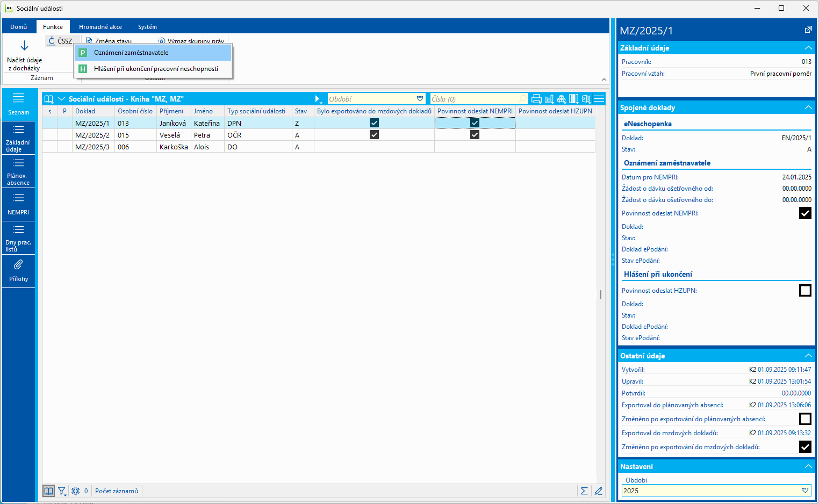Open the Dny prac. listů sidebar view

18,238
